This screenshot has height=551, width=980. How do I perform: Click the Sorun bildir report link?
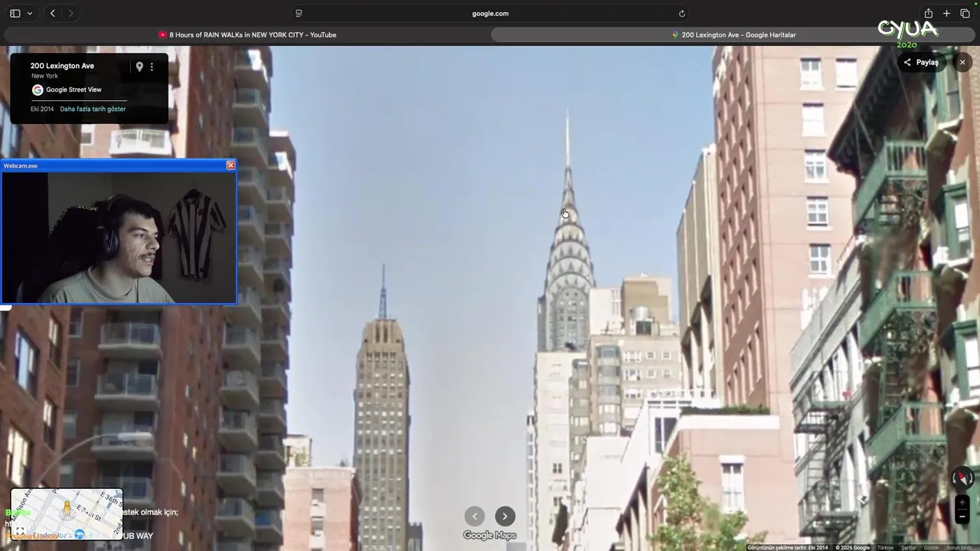coord(959,547)
